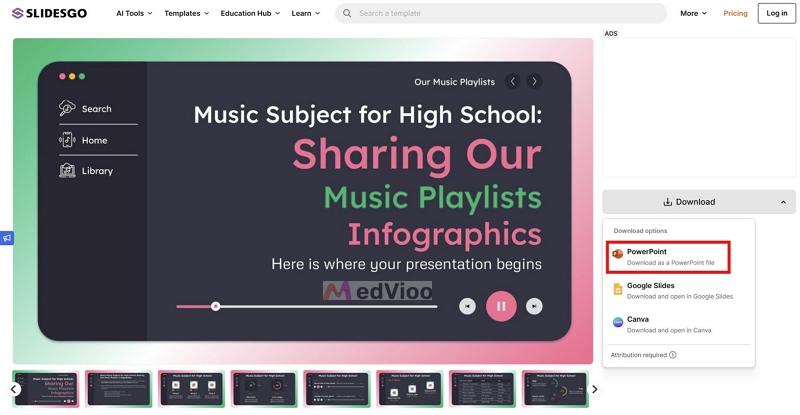800x415 pixels.
Task: Click the Home phone icon in slide
Action: [x=67, y=139]
